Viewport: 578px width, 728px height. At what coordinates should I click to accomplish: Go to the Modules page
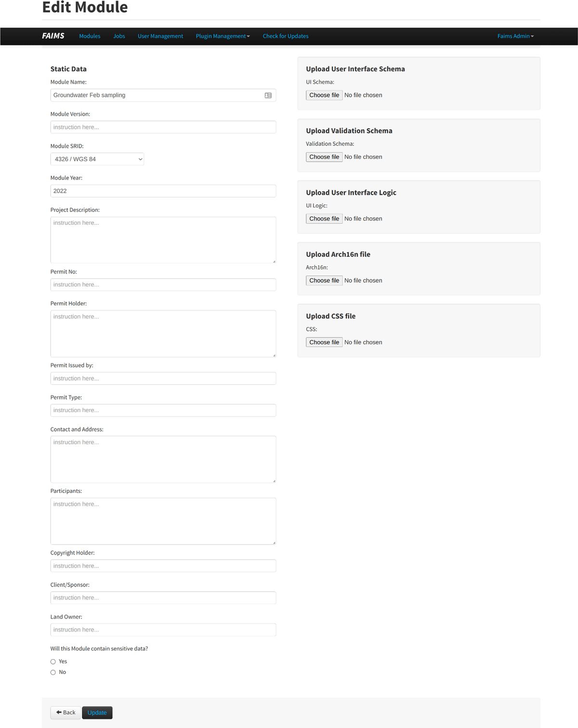[90, 36]
